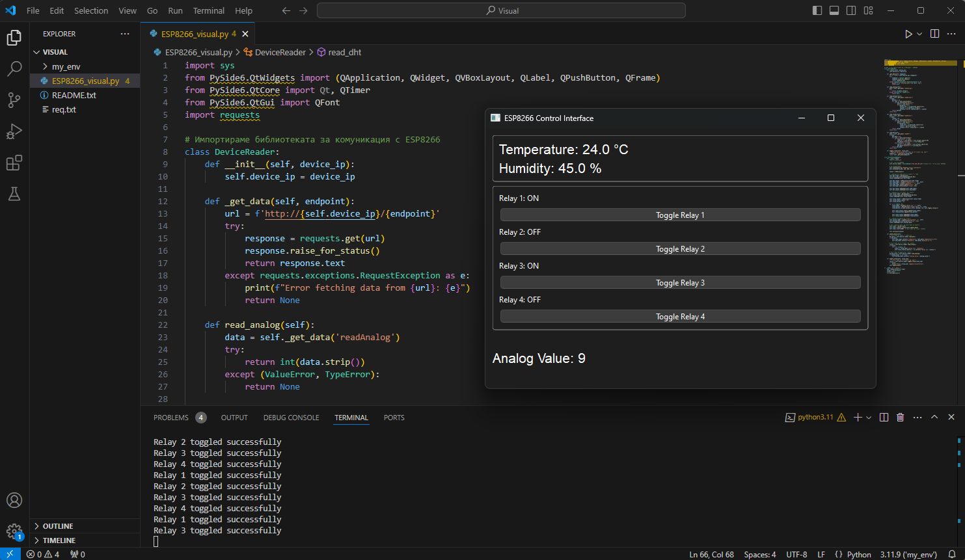Add a new terminal with plus icon
Screen dimensions: 965x560
[858, 418]
